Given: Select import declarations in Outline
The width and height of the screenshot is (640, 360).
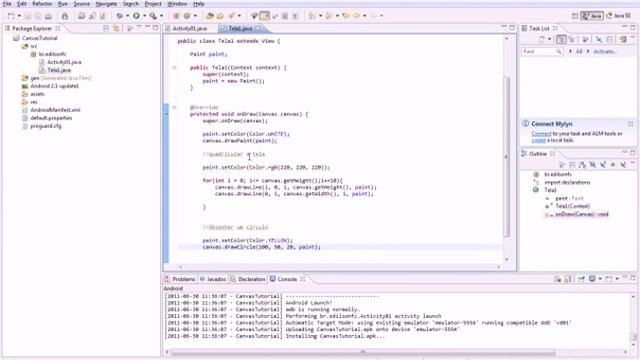Looking at the screenshot, I should (x=567, y=182).
